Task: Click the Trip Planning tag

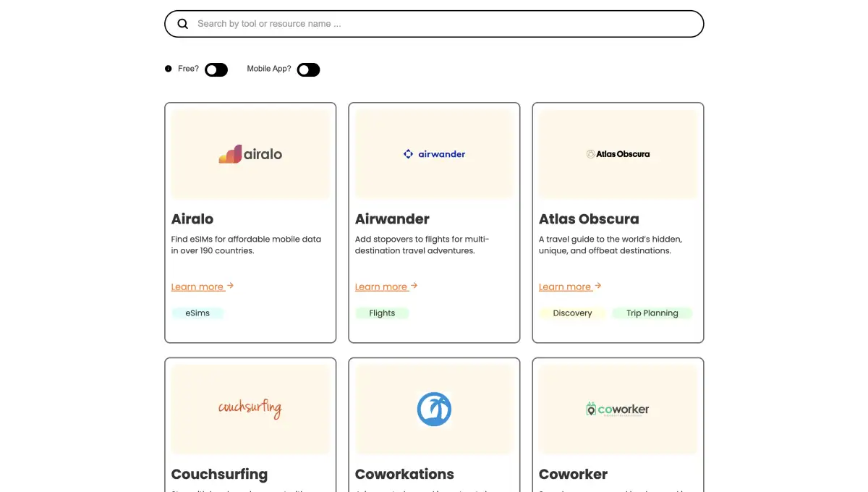Action: (x=652, y=313)
